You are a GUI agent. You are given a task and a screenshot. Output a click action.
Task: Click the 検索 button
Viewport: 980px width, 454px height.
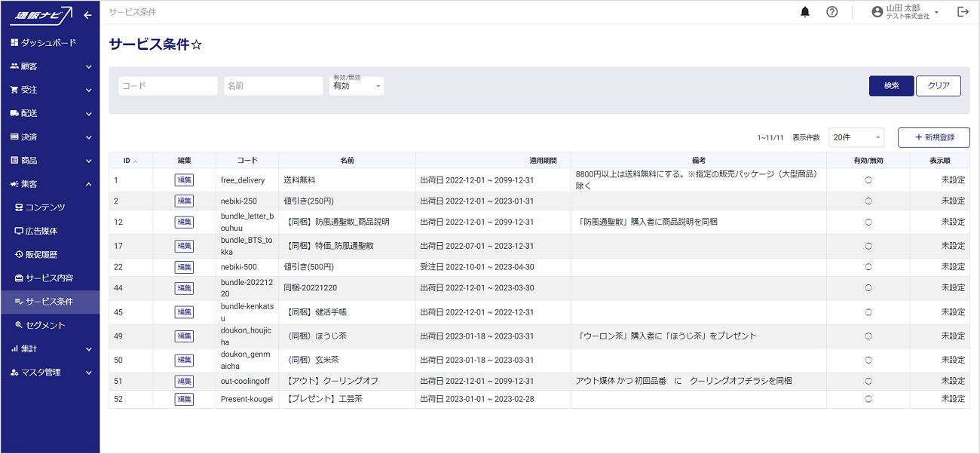tap(891, 86)
